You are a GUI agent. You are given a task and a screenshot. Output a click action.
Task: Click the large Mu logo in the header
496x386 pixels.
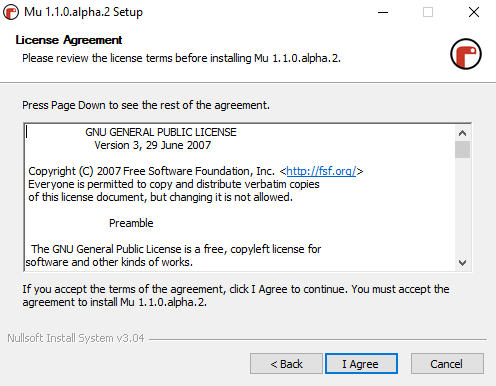(466, 54)
